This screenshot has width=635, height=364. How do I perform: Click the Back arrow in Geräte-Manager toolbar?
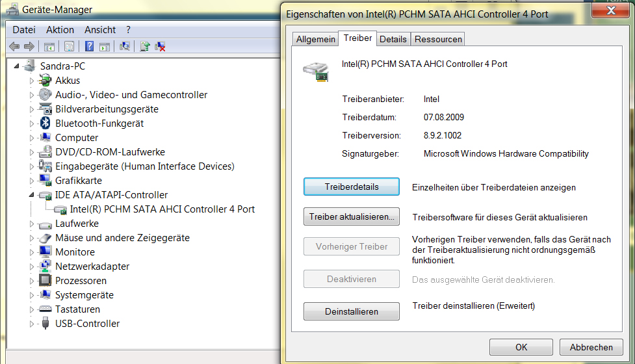tap(14, 47)
